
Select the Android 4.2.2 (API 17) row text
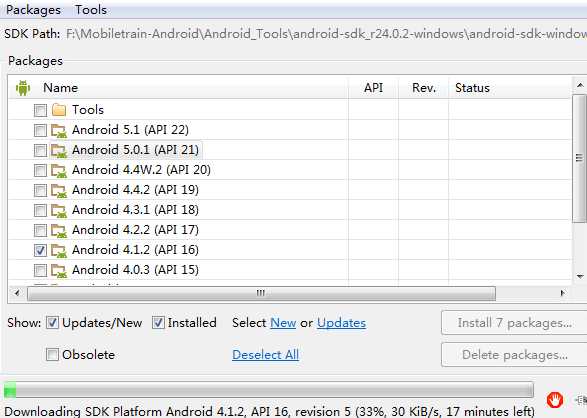click(x=135, y=230)
